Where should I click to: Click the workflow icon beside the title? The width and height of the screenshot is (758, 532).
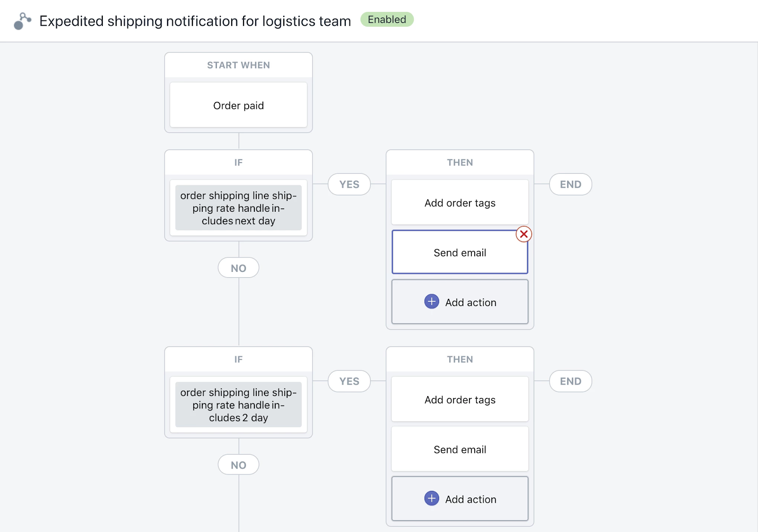point(22,21)
